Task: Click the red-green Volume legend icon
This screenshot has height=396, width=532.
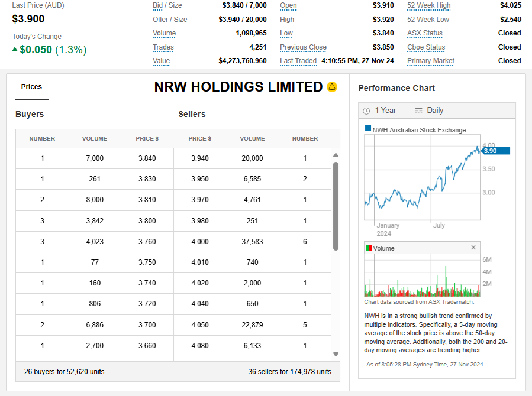Action: click(x=368, y=248)
